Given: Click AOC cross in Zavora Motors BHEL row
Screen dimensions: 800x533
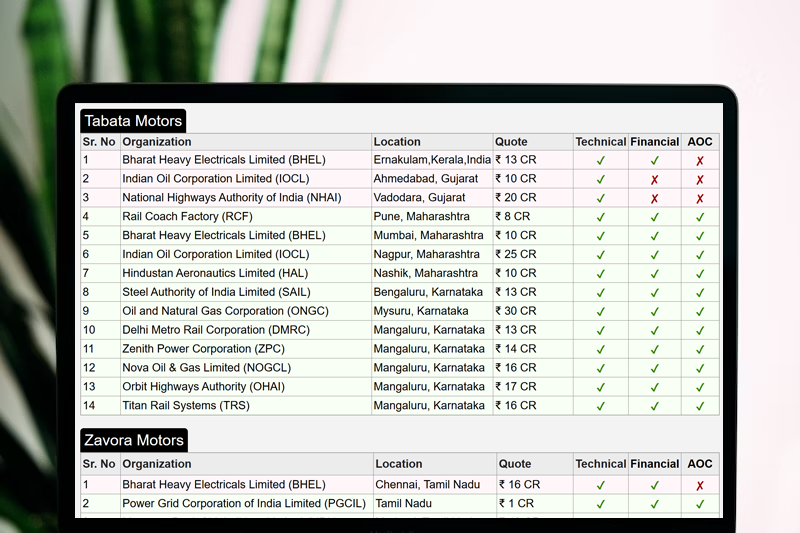Looking at the screenshot, I should point(700,485).
